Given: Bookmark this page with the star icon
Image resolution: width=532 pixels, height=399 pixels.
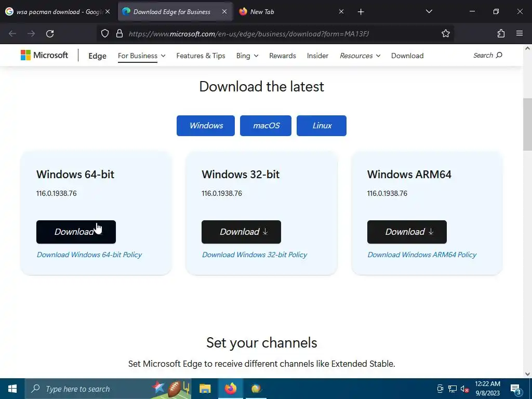Looking at the screenshot, I should (x=445, y=34).
